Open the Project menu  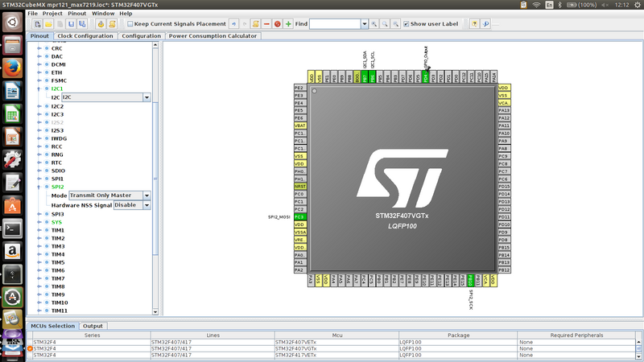(52, 14)
